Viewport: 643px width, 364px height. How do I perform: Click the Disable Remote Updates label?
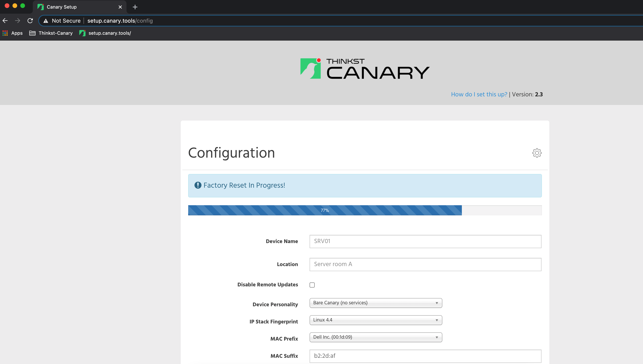pyautogui.click(x=268, y=284)
